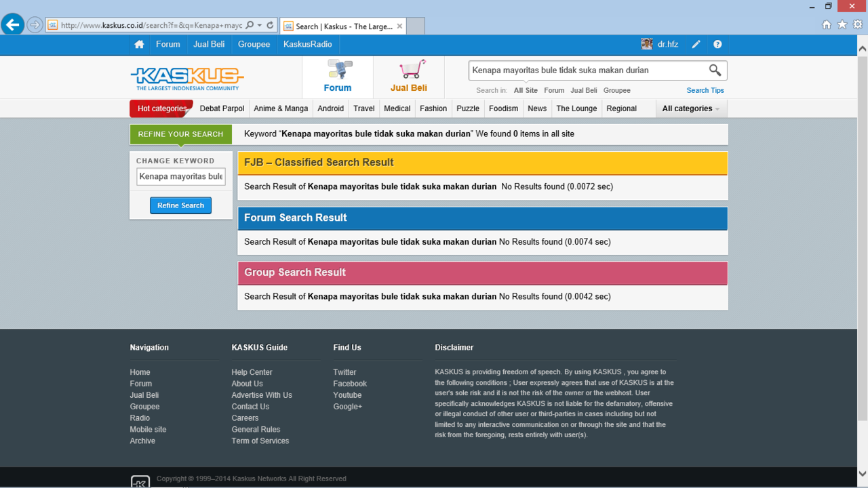Screen dimensions: 868x488
Task: Open Jual Beli in the blue top navigation
Action: coord(209,44)
